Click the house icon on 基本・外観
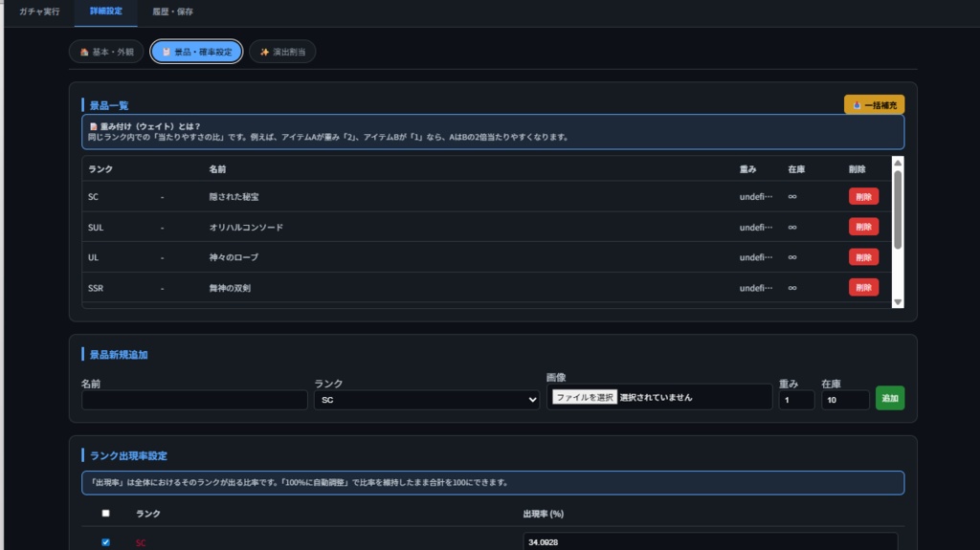Image resolution: width=980 pixels, height=550 pixels. point(84,52)
